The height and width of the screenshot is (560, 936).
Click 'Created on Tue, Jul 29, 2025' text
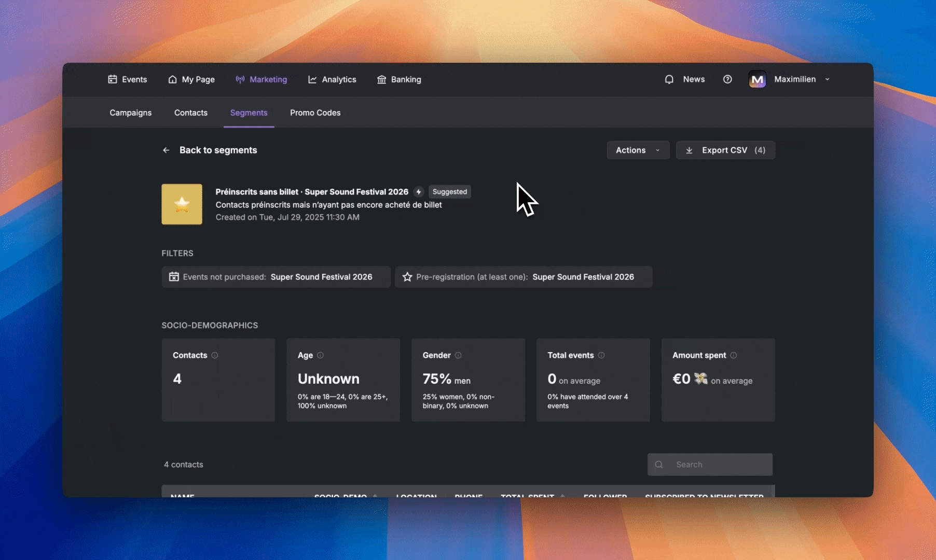(287, 217)
